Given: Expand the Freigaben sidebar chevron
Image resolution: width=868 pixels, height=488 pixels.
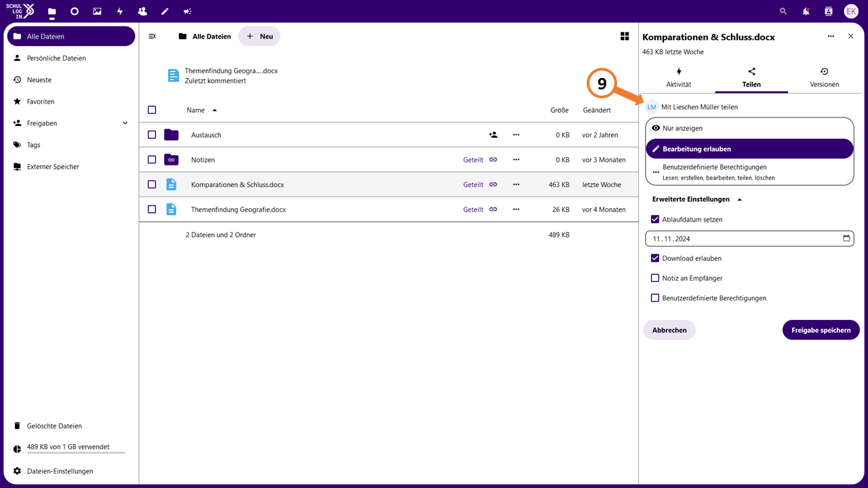Looking at the screenshot, I should click(125, 123).
